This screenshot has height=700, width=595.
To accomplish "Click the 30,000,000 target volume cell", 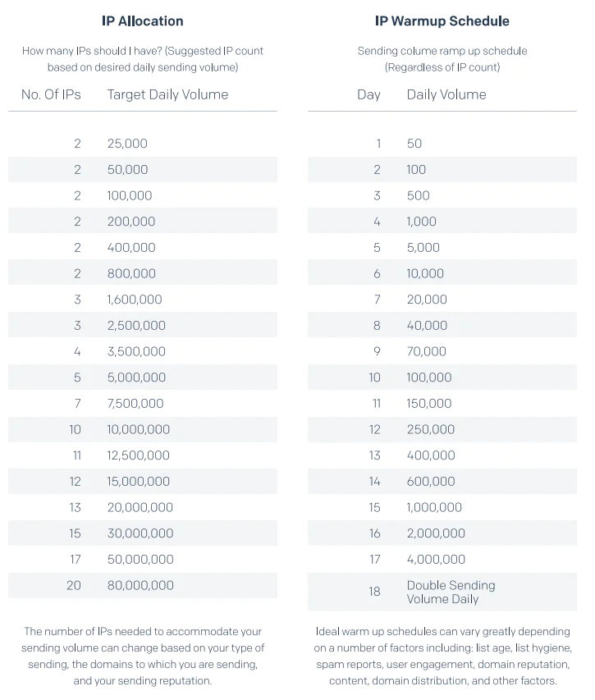I will (140, 533).
